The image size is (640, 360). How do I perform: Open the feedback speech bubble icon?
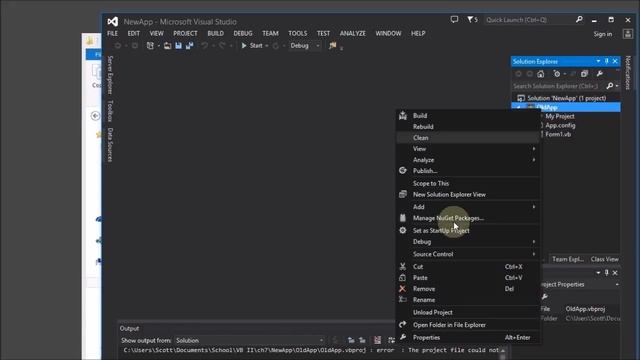coord(454,20)
